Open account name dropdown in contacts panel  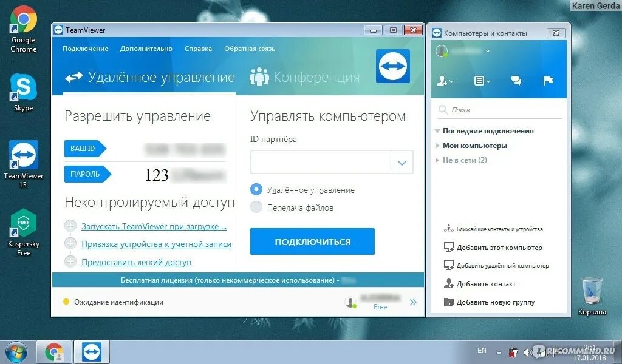[x=488, y=51]
